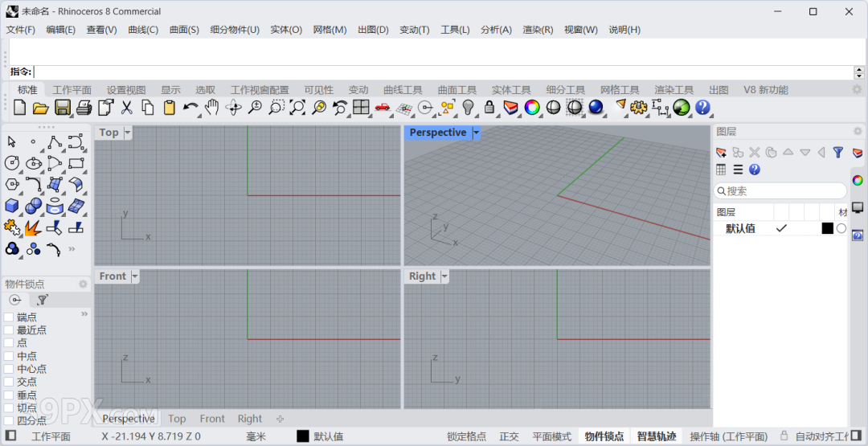The height and width of the screenshot is (446, 868).
Task: Enable the 端点 osnap checkbox
Action: point(8,317)
